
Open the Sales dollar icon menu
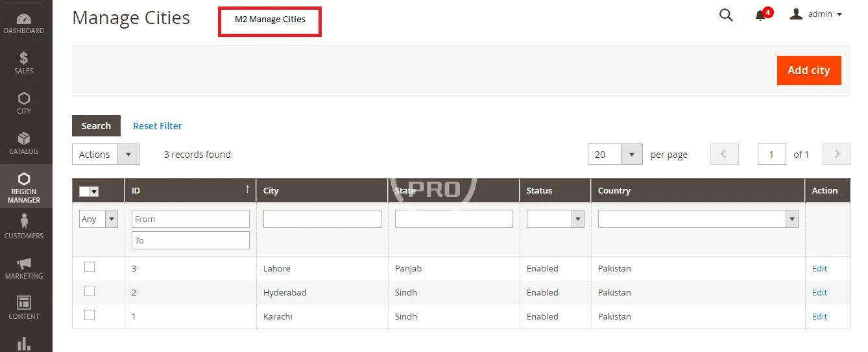click(x=24, y=63)
